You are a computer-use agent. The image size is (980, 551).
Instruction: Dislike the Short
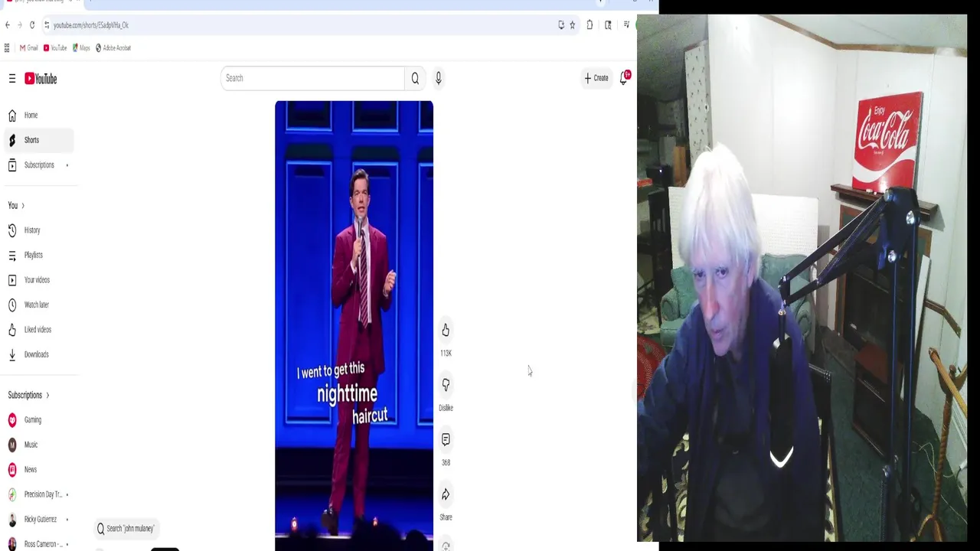click(x=446, y=385)
